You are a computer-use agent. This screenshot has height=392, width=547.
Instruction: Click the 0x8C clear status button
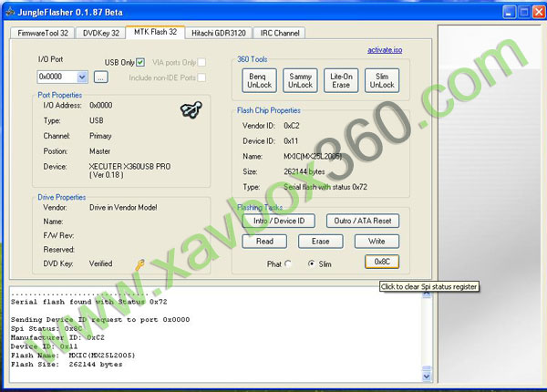(x=382, y=262)
